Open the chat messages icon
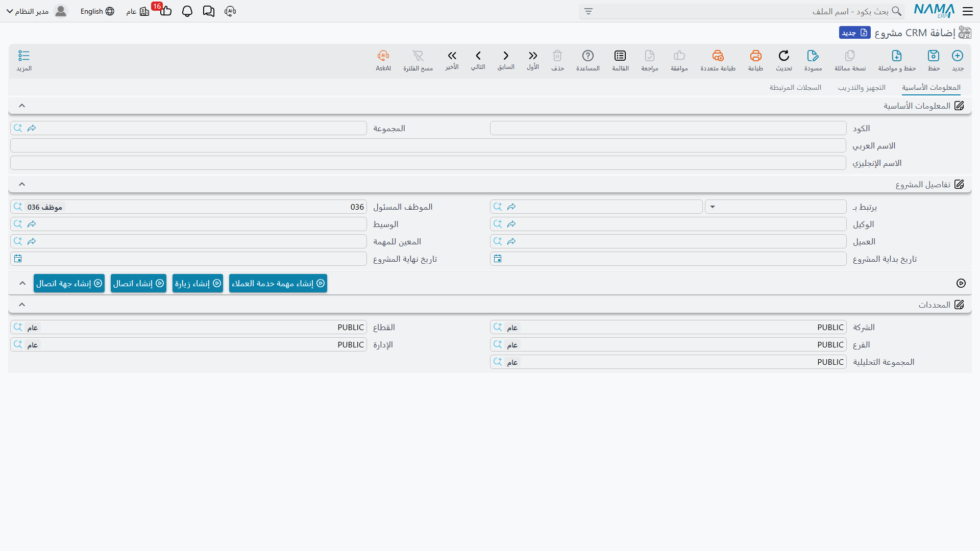The width and height of the screenshot is (980, 551). coord(208,11)
